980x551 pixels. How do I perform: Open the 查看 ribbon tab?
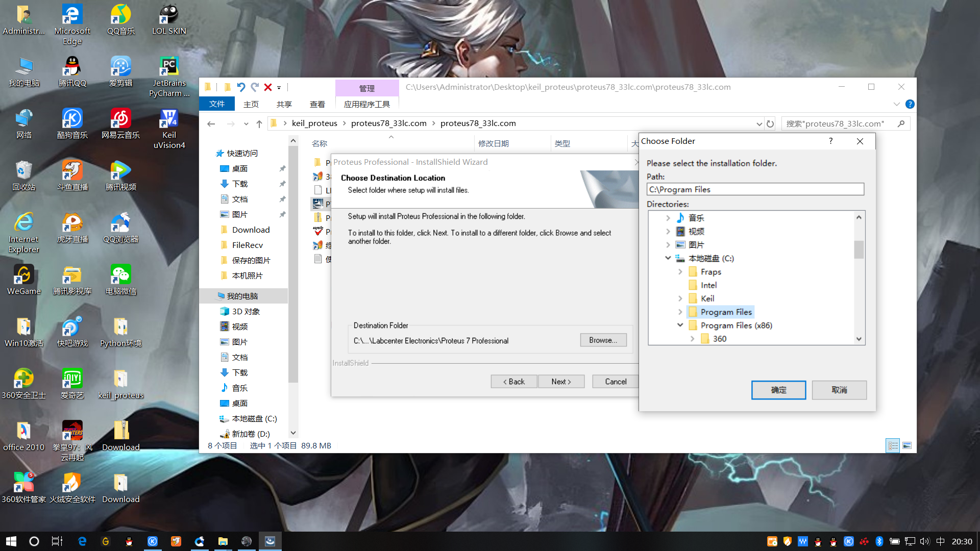coord(317,104)
